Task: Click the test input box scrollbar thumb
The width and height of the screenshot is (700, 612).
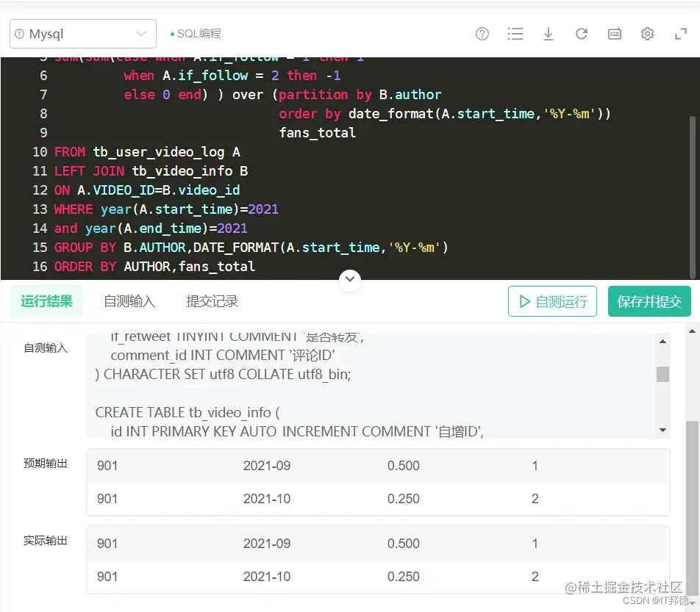Action: click(663, 374)
